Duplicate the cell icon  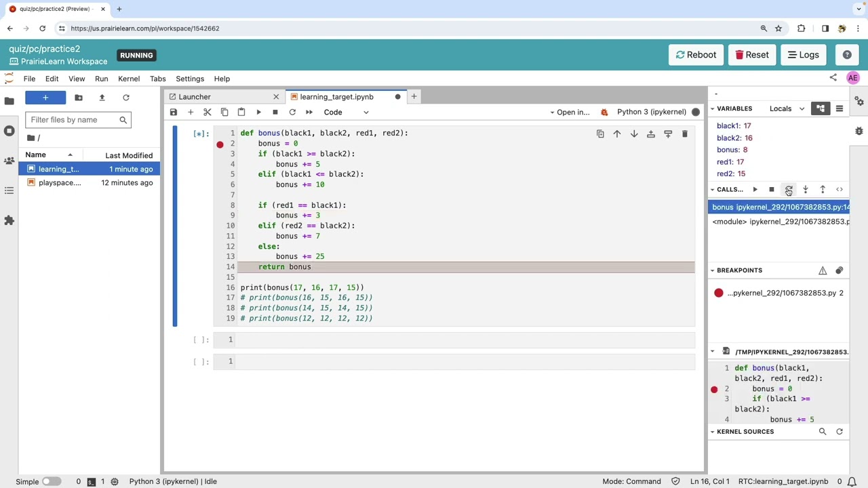pyautogui.click(x=600, y=134)
